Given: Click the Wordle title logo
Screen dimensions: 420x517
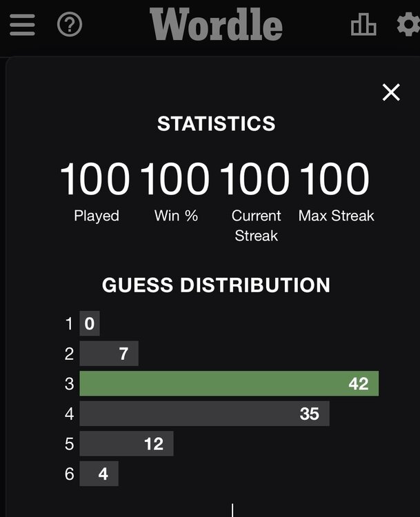Looking at the screenshot, I should (216, 25).
